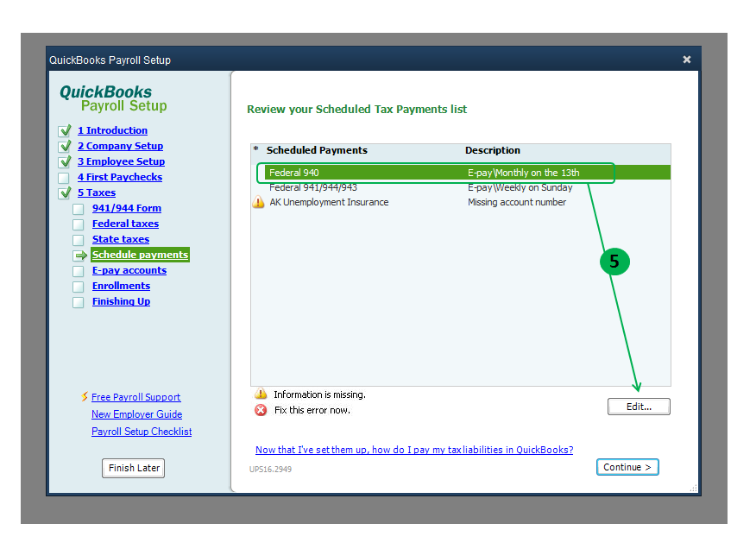Click the 'Missing account number' description
Screen dimensions: 756x549
point(517,202)
